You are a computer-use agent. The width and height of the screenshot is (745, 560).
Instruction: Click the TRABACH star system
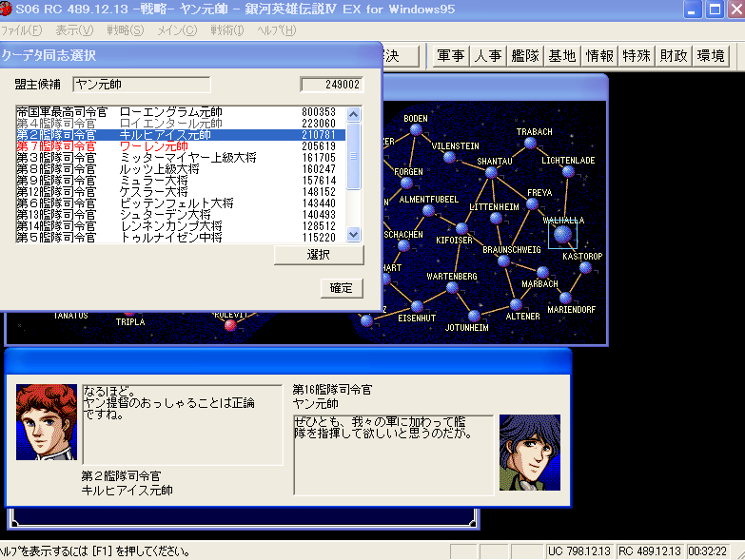[x=530, y=143]
